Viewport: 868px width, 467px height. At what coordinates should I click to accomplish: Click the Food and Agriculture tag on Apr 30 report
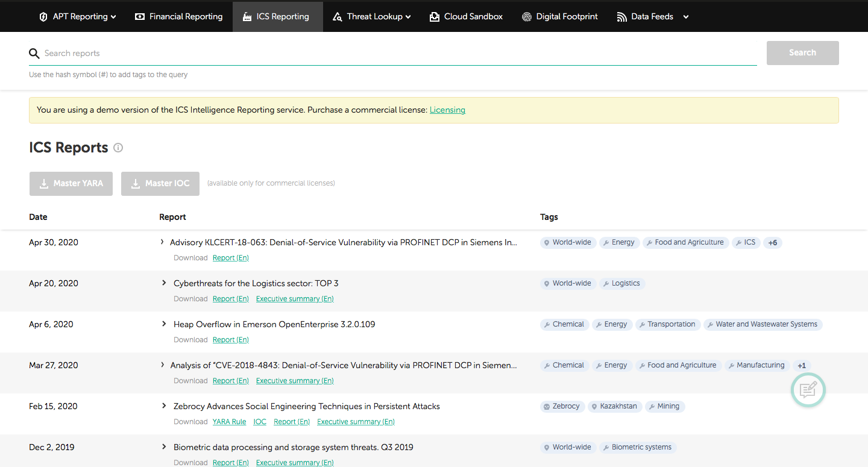(x=686, y=242)
